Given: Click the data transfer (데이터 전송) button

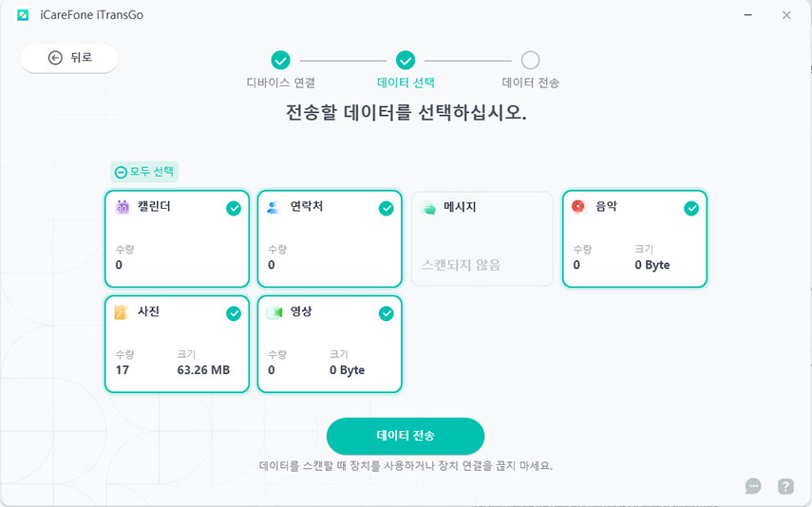Looking at the screenshot, I should (406, 436).
